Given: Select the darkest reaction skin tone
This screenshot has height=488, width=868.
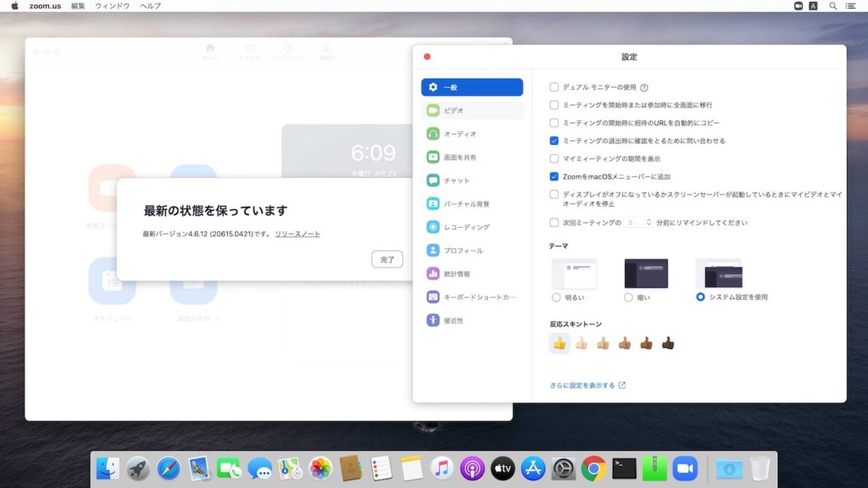Looking at the screenshot, I should pos(669,342).
